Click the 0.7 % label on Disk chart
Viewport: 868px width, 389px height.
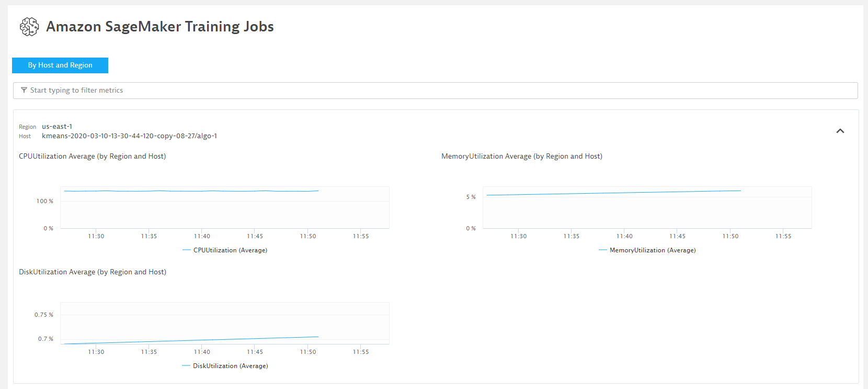point(45,339)
